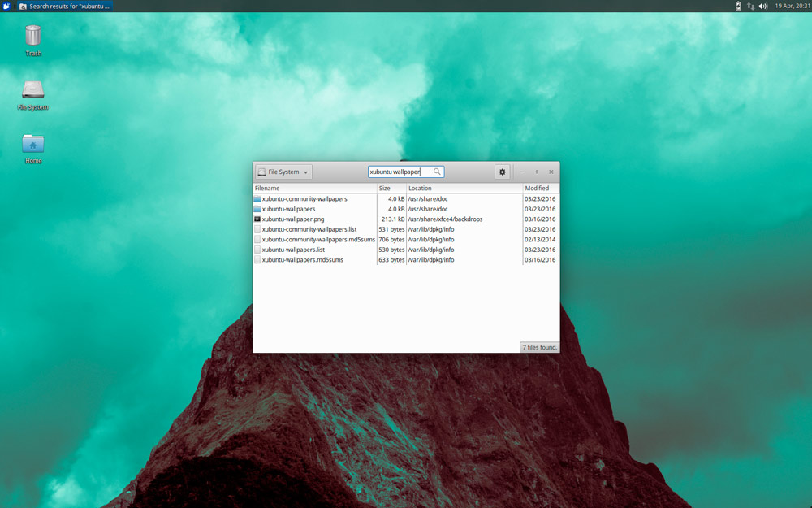Click the File System desktop icon

pyautogui.click(x=33, y=90)
